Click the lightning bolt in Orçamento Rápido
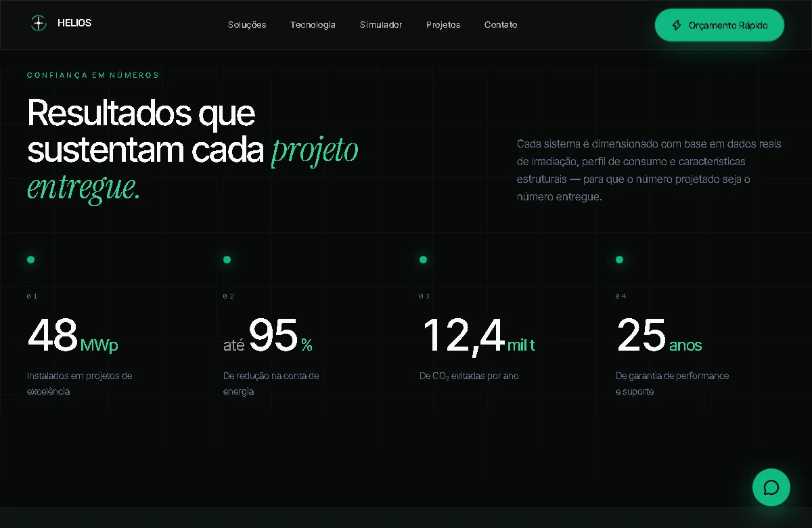812x528 pixels. pos(677,25)
